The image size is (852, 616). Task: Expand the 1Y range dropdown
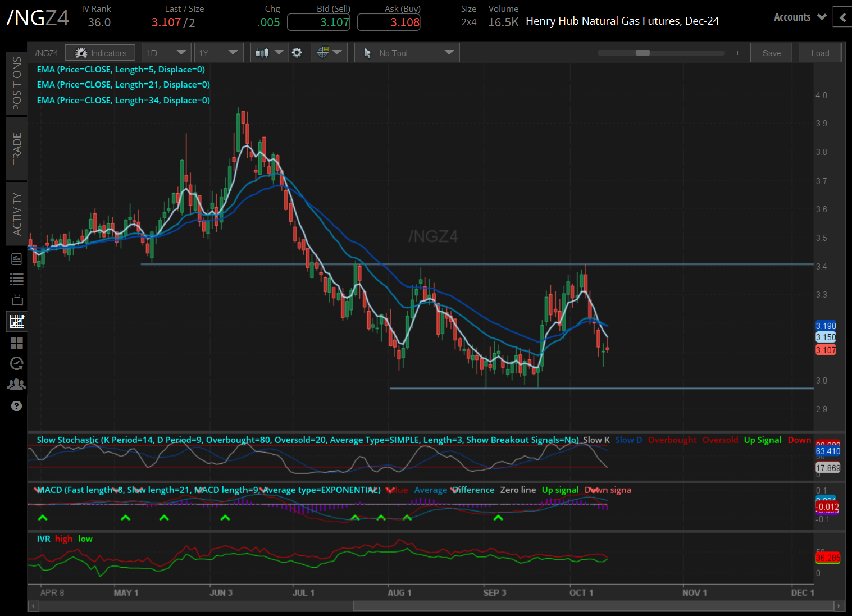tap(218, 52)
